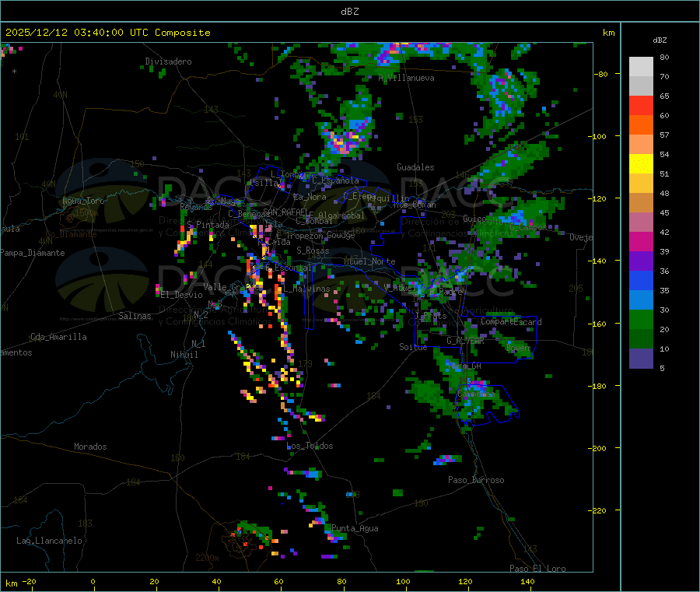Click the Pampa_Diamante label

pyautogui.click(x=33, y=253)
